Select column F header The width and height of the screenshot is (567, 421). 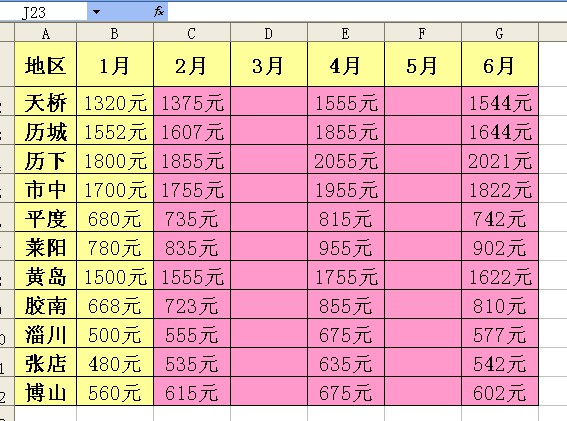click(x=423, y=33)
